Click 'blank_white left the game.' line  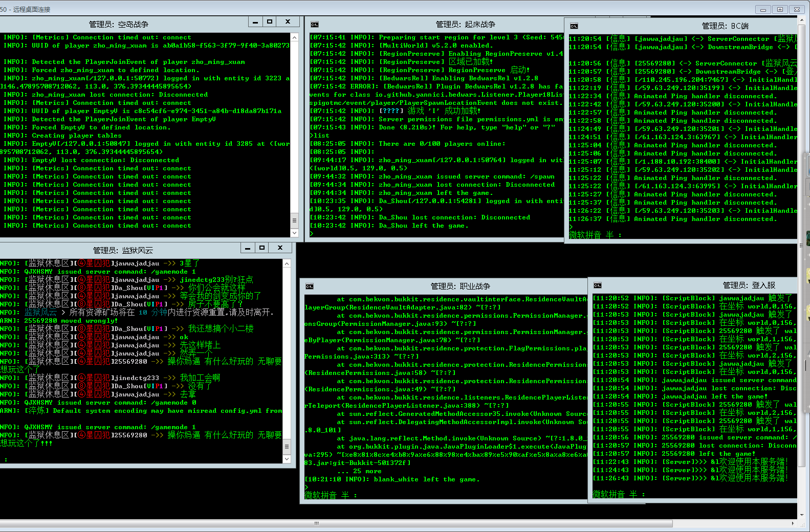coord(392,479)
